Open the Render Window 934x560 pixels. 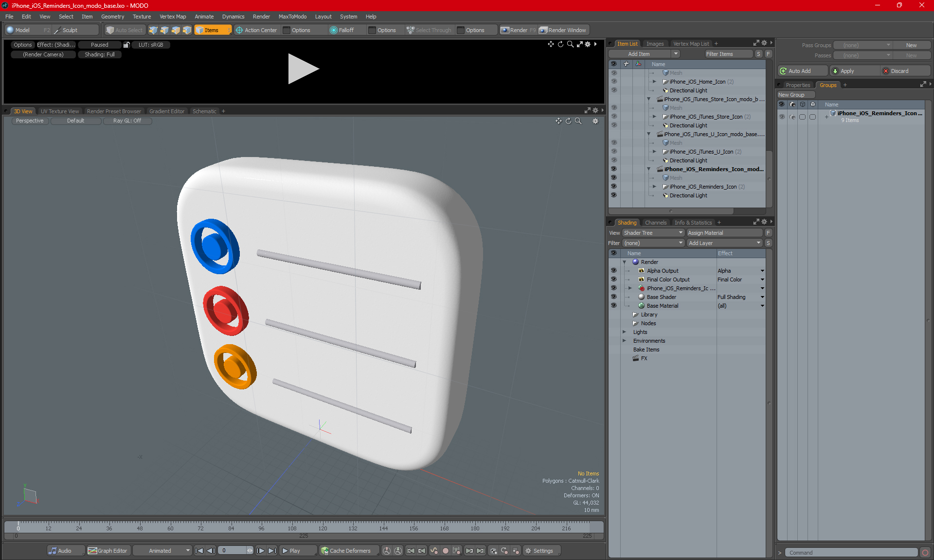(563, 30)
